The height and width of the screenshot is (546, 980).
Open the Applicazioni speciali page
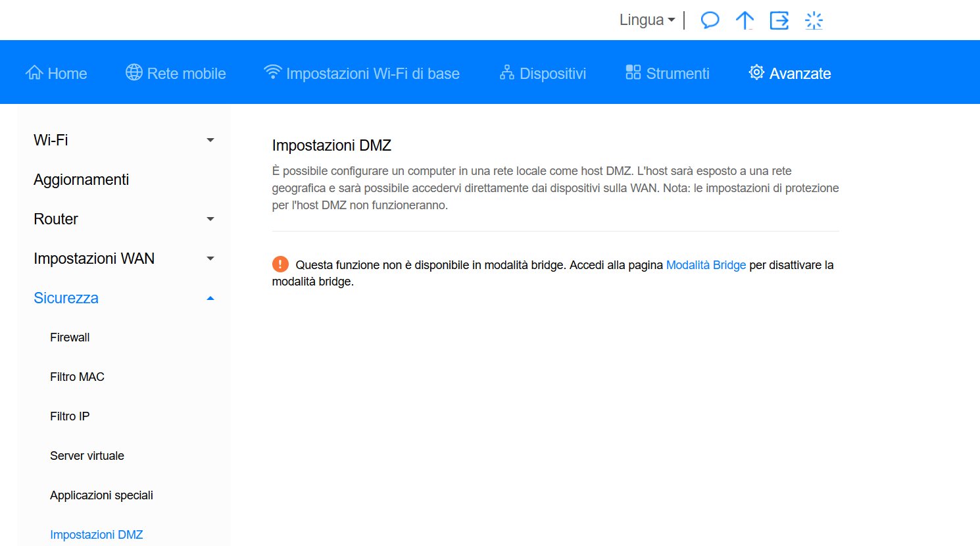click(101, 495)
